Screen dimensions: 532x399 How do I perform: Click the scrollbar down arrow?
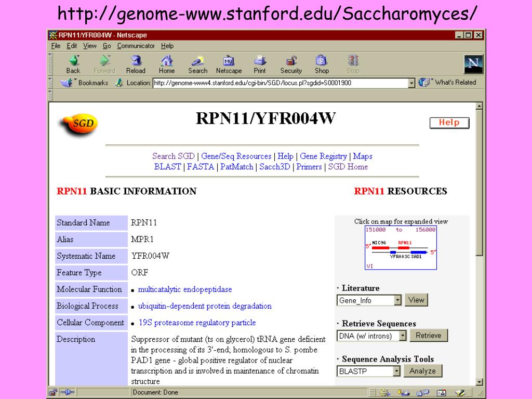pos(479,382)
